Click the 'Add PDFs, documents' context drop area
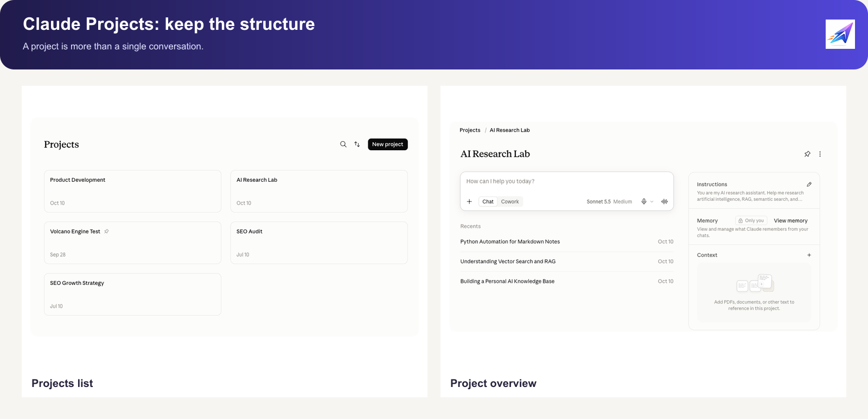This screenshot has width=868, height=419. point(754,293)
